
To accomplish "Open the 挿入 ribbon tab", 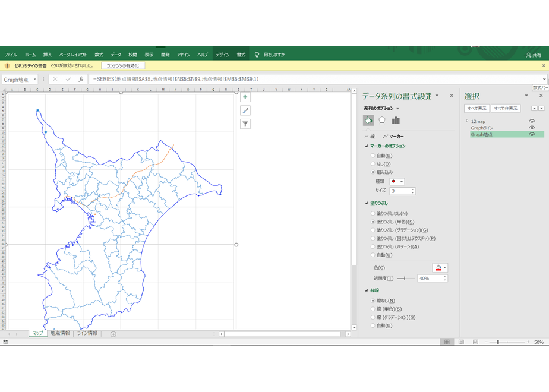I will pyautogui.click(x=48, y=55).
